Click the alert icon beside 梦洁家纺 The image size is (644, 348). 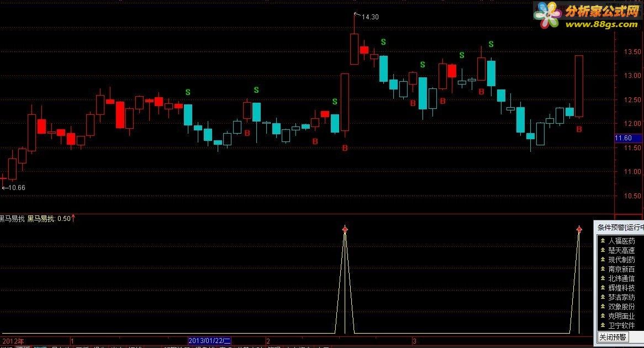(603, 297)
